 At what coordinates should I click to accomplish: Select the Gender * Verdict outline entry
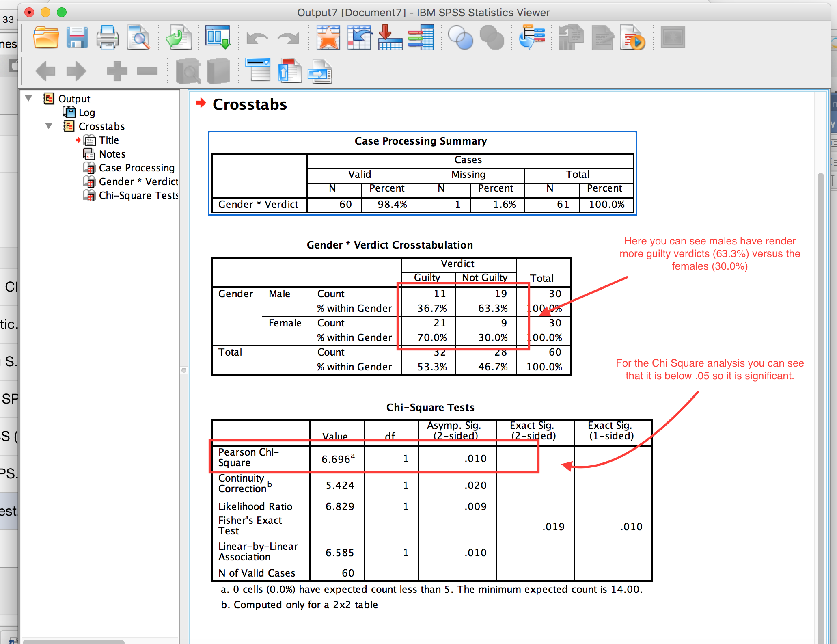tap(138, 182)
